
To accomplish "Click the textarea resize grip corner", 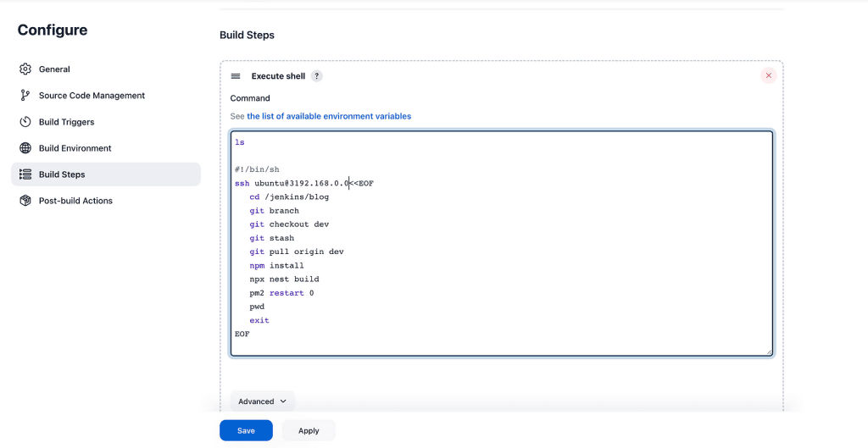I will 769,352.
